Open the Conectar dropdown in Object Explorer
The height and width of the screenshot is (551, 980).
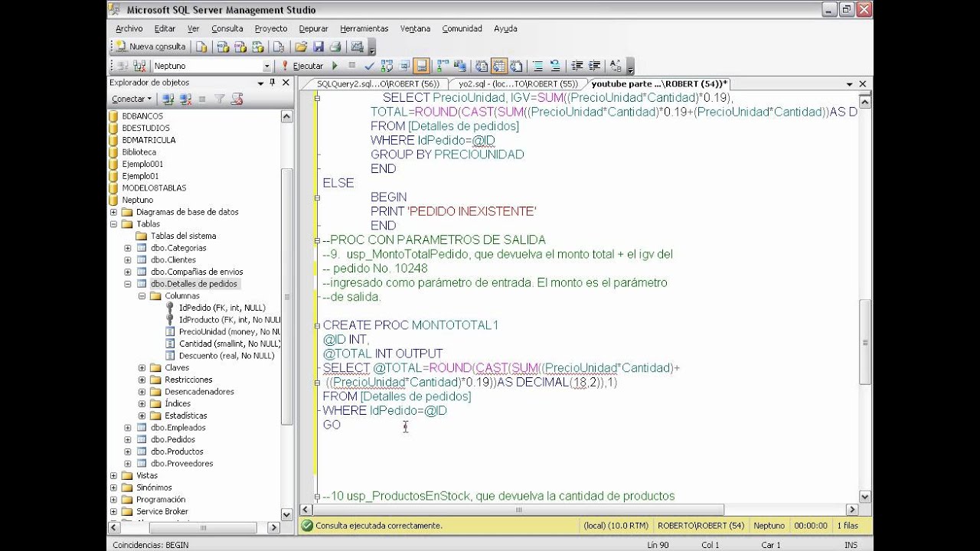click(132, 99)
